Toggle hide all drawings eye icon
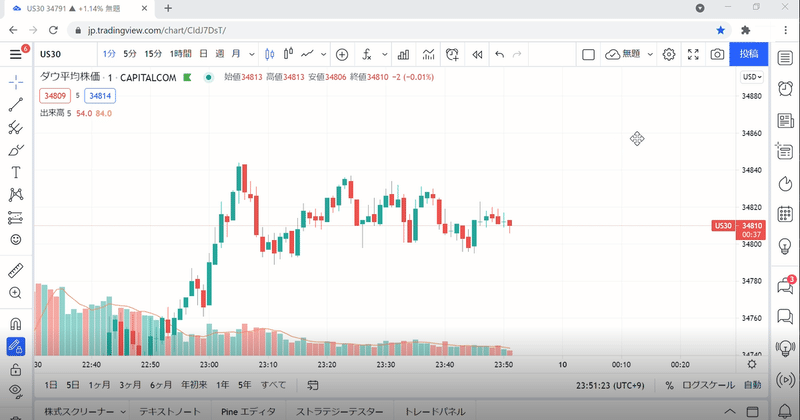 16,391
